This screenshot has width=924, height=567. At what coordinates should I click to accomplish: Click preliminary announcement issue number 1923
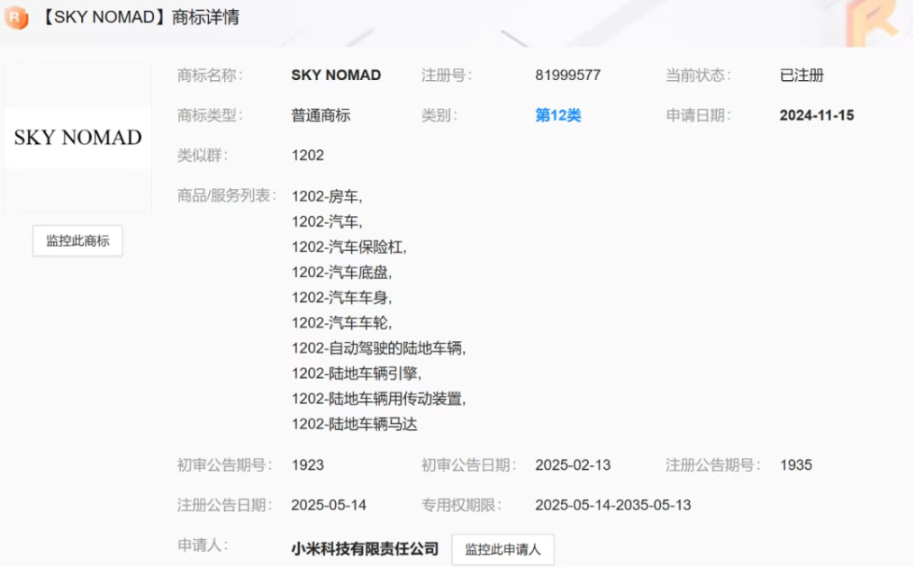pos(308,465)
